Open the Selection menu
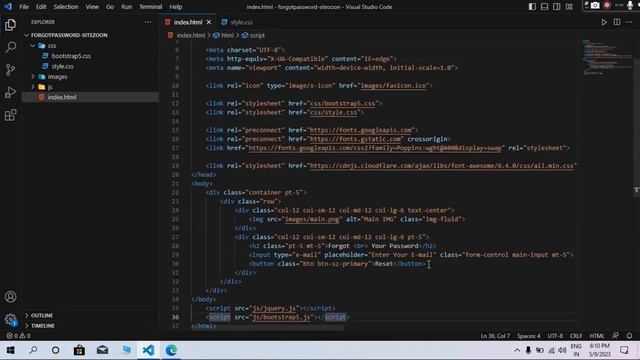This screenshot has height=360, width=640. [x=66, y=7]
